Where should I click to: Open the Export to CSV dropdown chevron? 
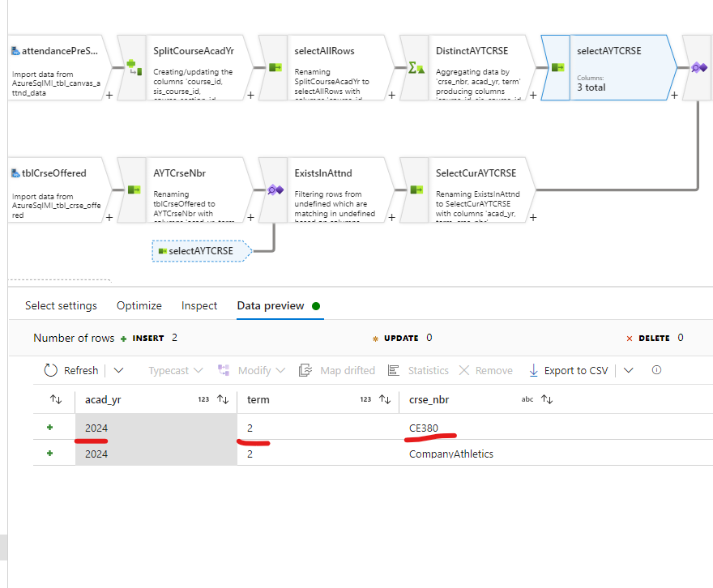click(628, 370)
